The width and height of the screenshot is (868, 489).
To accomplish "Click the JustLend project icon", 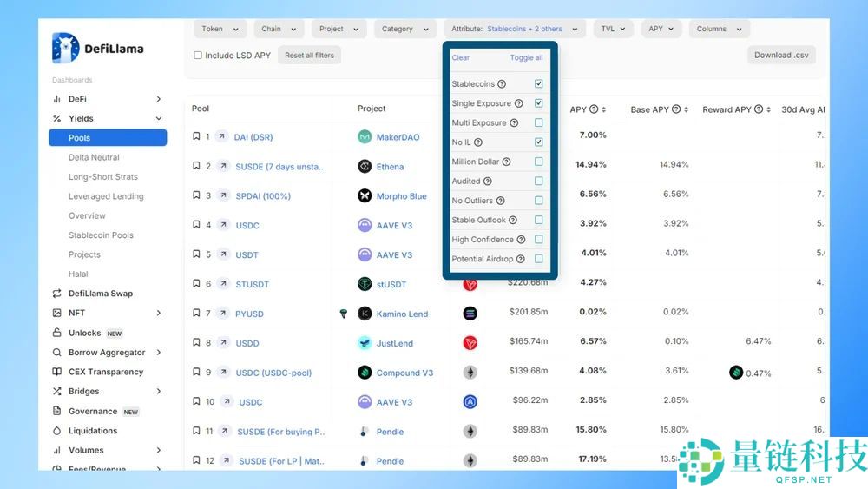I will coord(365,343).
